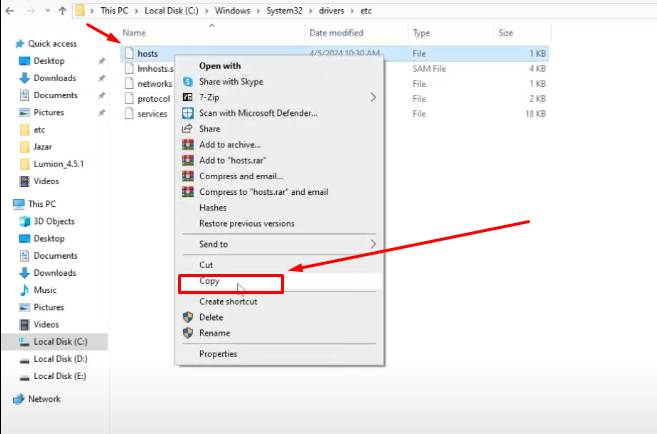Image resolution: width=657 pixels, height=434 pixels.
Task: Choose Create shortcut menu entry
Action: 228,301
